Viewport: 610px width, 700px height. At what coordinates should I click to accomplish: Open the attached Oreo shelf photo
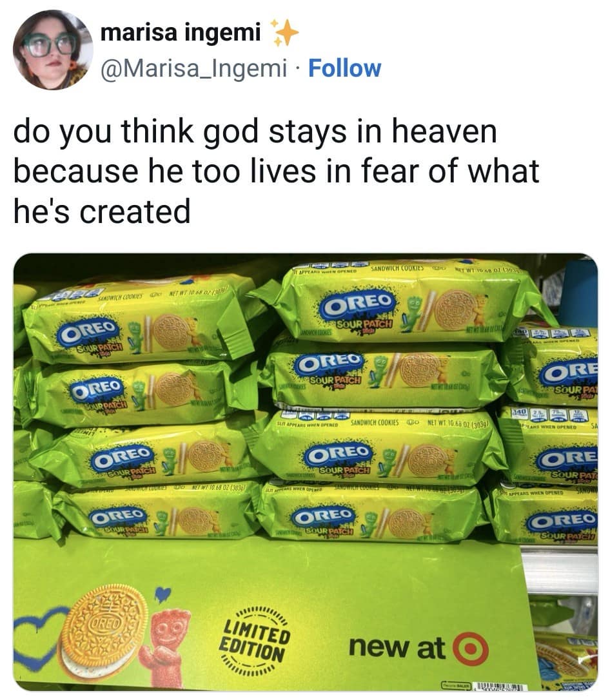(x=306, y=472)
